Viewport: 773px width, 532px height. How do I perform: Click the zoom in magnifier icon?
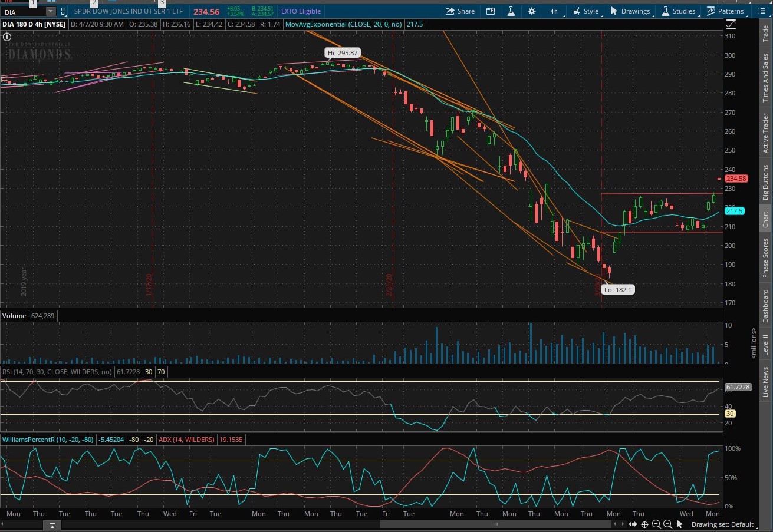click(x=657, y=524)
